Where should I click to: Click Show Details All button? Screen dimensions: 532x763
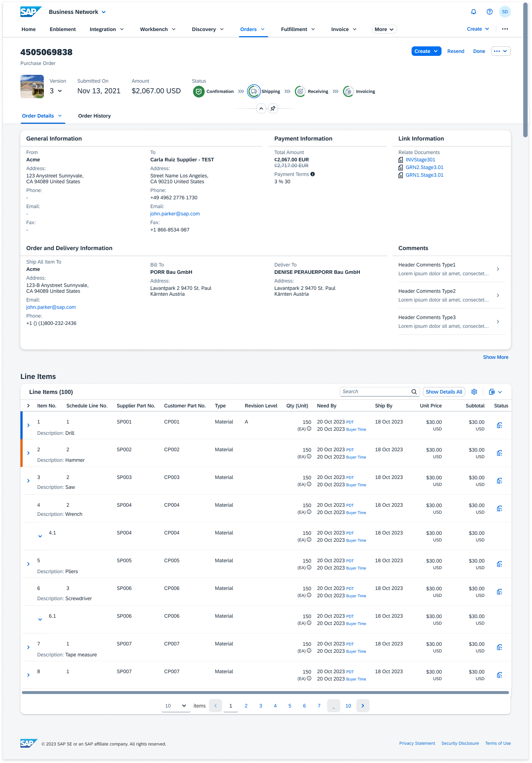pyautogui.click(x=444, y=392)
